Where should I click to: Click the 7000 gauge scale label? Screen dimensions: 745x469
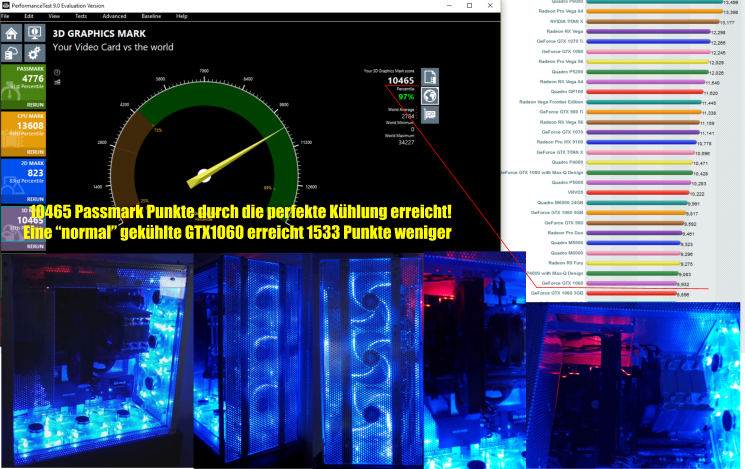coord(204,71)
